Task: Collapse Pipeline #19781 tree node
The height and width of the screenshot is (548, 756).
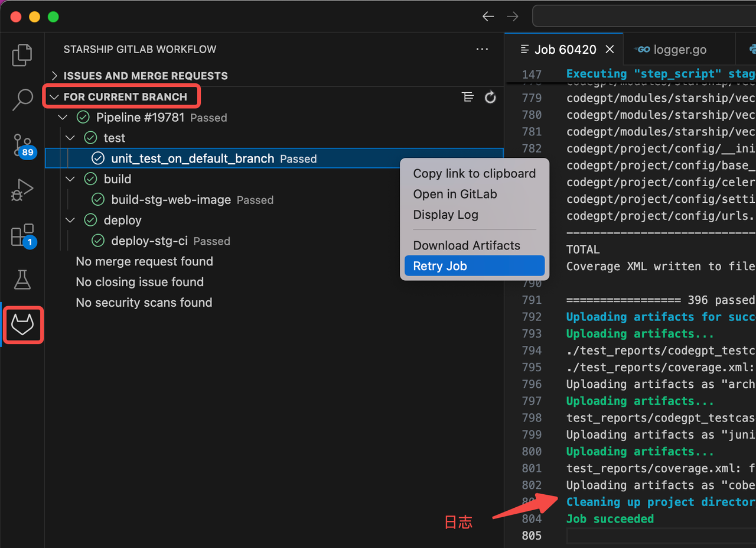Action: click(63, 118)
